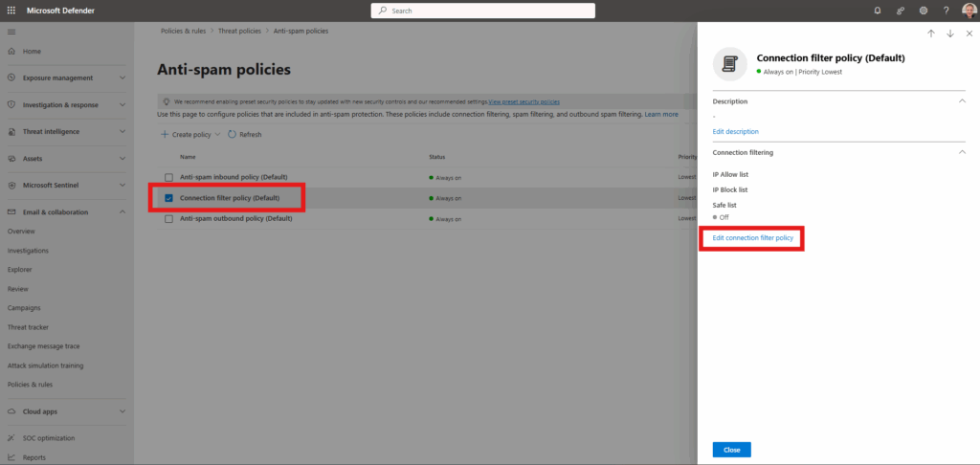
Task: Click the Anti-spam policies breadcrumb
Action: coord(301,31)
